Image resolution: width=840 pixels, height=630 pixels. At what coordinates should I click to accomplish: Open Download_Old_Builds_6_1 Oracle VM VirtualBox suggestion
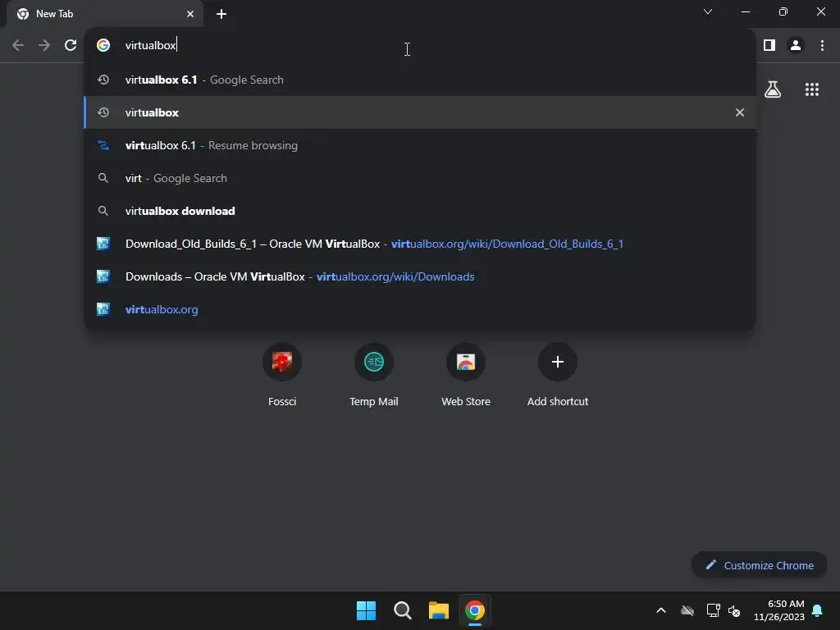[x=420, y=244]
